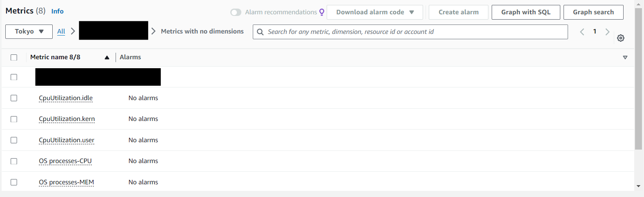
Task: Sort by Metric name ascending arrow
Action: (x=107, y=58)
